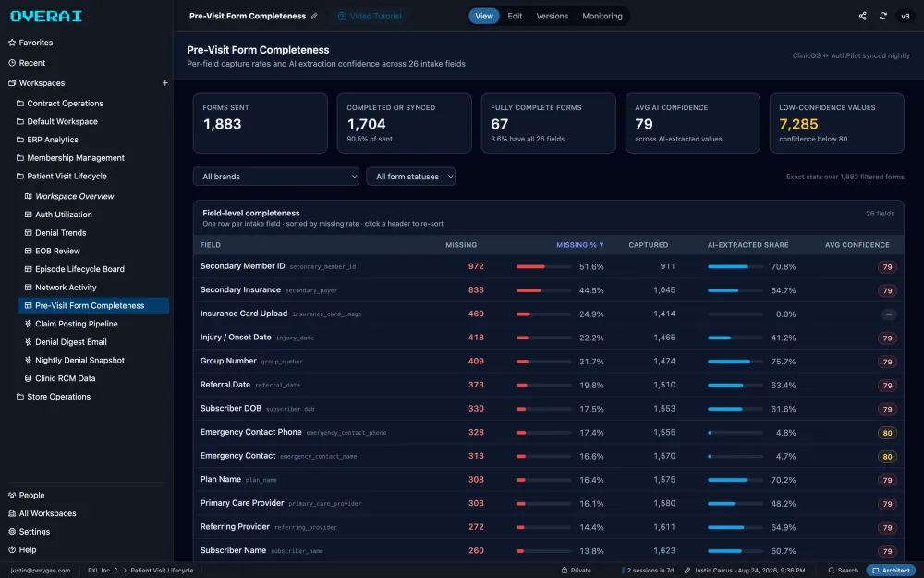Click the Secondary Member ID missing-rate bar
Image resolution: width=924 pixels, height=578 pixels.
click(543, 266)
